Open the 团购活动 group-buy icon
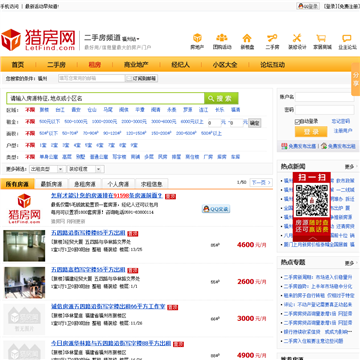 (x=222, y=41)
